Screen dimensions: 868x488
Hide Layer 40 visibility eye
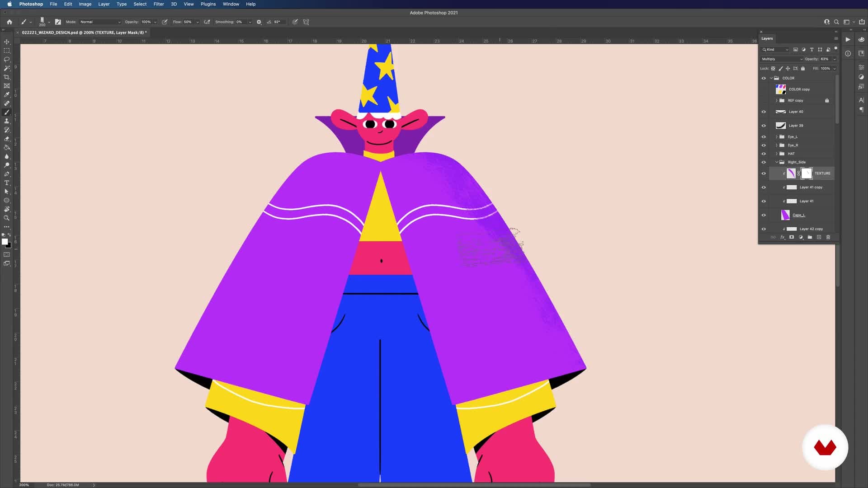[x=764, y=112]
